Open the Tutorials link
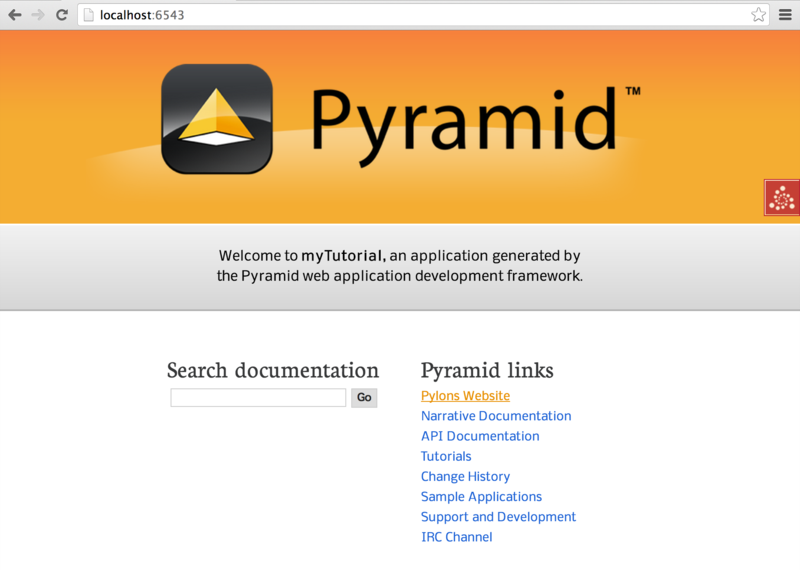This screenshot has width=800, height=570. coord(446,456)
